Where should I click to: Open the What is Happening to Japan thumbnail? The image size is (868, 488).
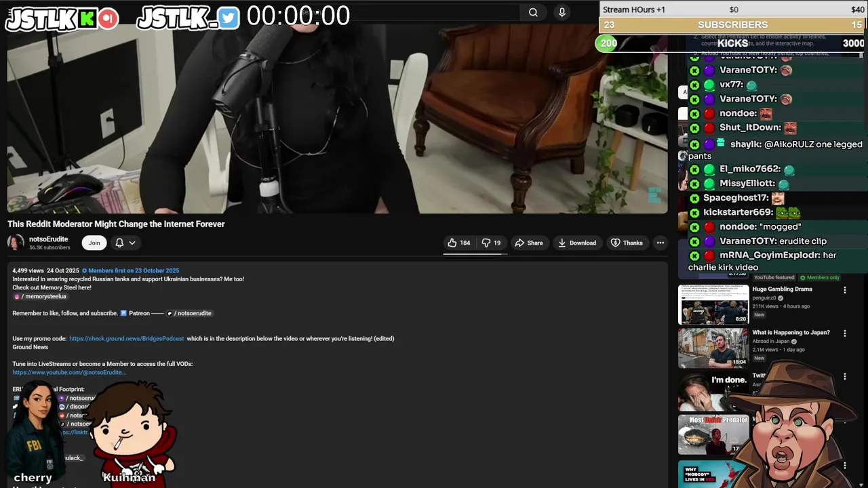(x=713, y=348)
